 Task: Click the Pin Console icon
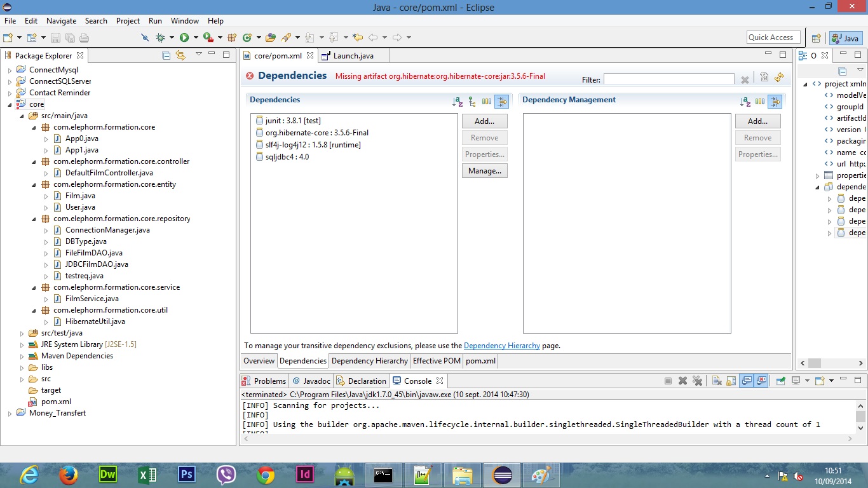click(780, 381)
